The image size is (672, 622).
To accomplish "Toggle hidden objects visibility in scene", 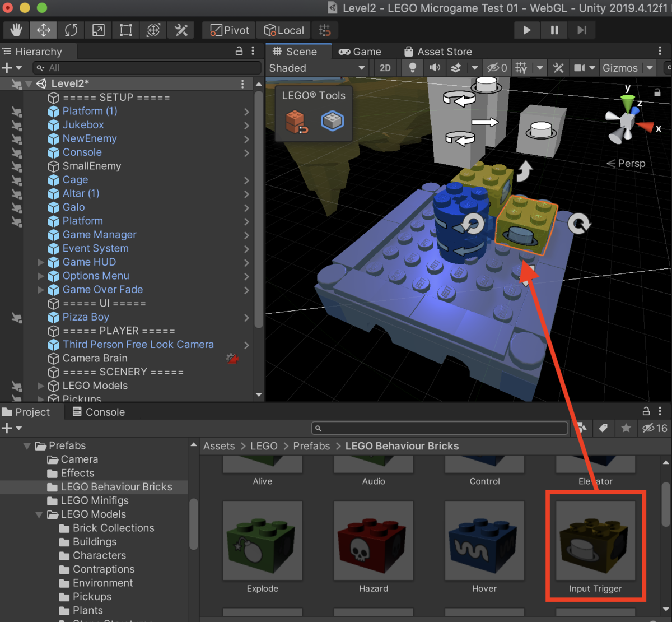I will click(497, 68).
